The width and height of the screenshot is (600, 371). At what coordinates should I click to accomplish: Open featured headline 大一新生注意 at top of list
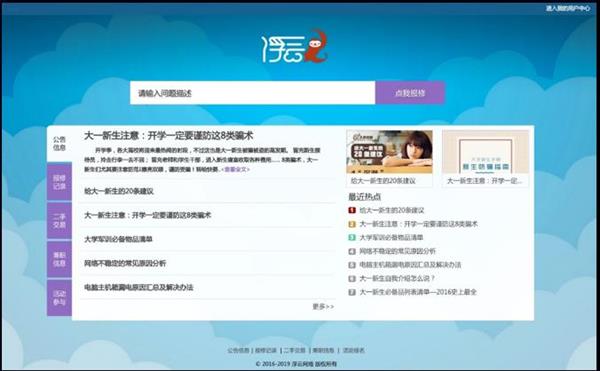pyautogui.click(x=169, y=135)
